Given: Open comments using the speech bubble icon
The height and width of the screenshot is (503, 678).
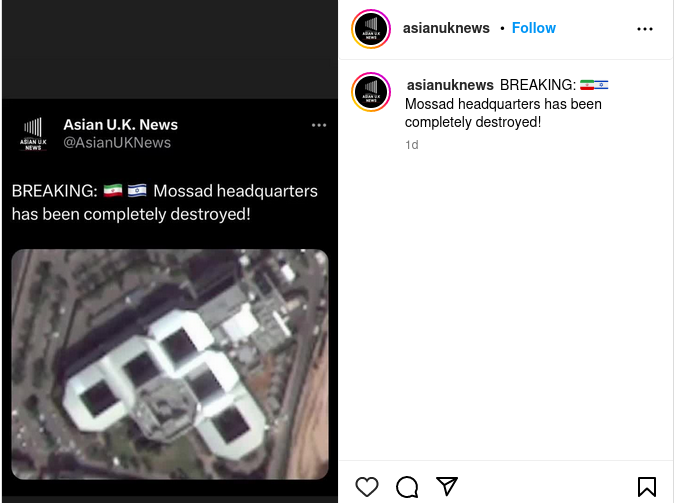Looking at the screenshot, I should [x=407, y=487].
